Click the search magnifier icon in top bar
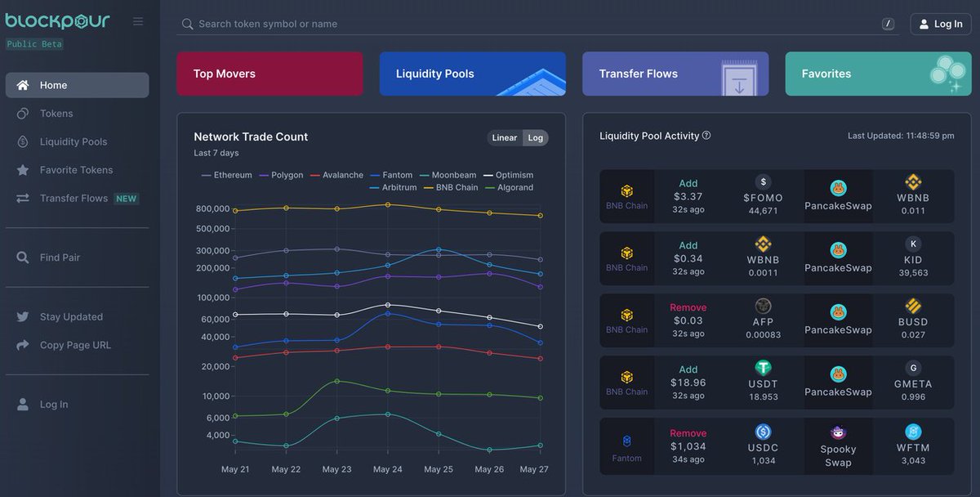The width and height of the screenshot is (980, 497). tap(188, 25)
